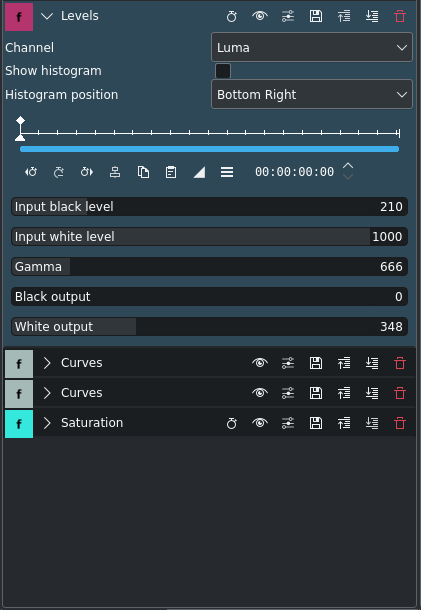Save the Levels effect preset
Screen dimensions: 421x610
(316, 16)
